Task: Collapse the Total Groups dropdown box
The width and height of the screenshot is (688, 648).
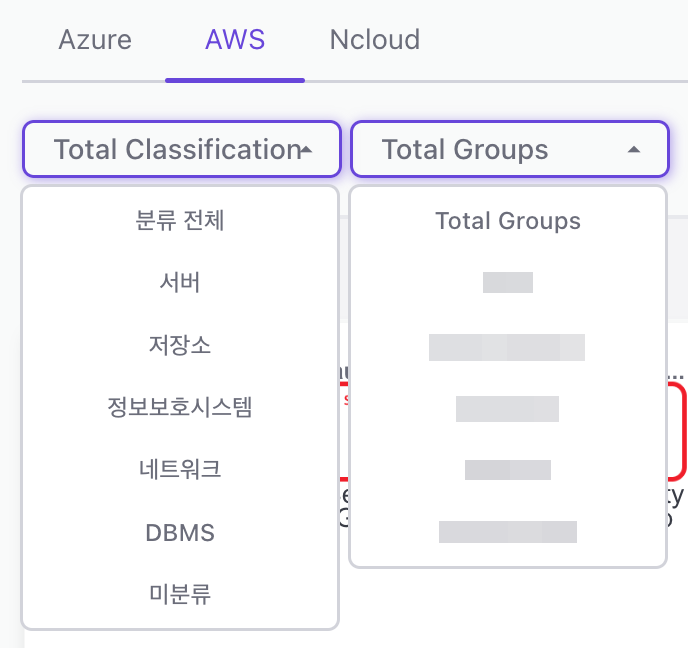Action: tap(465, 150)
